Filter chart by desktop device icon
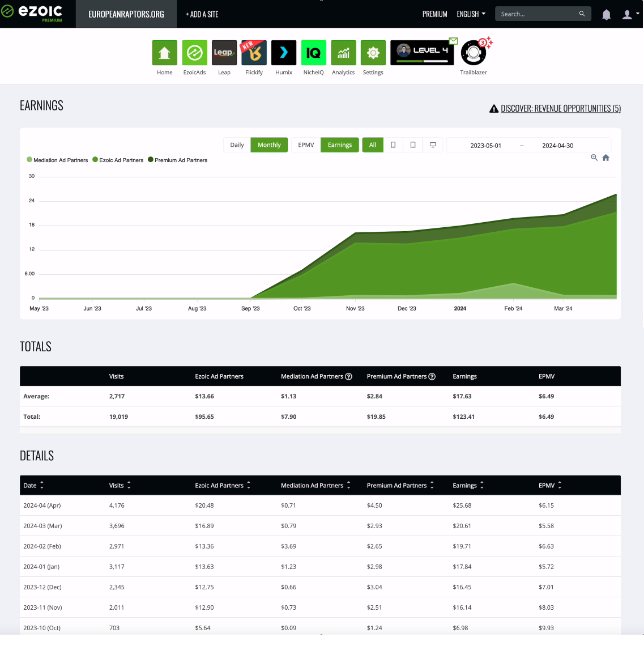Viewport: 644px width, 650px height. tap(433, 145)
